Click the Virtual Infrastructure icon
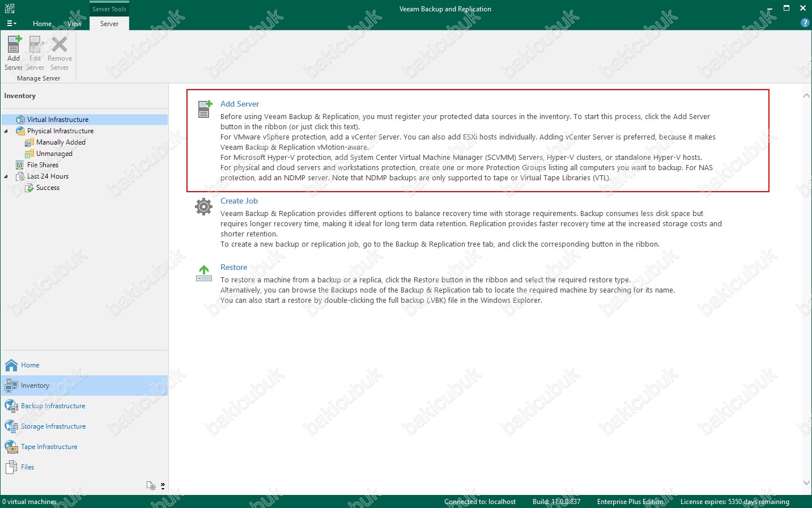The width and height of the screenshot is (812, 508). [x=20, y=120]
